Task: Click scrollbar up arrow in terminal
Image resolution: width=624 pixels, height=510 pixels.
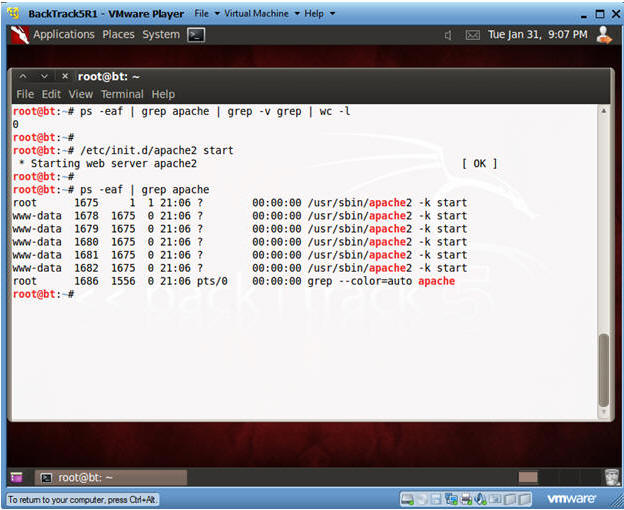Action: click(x=603, y=111)
